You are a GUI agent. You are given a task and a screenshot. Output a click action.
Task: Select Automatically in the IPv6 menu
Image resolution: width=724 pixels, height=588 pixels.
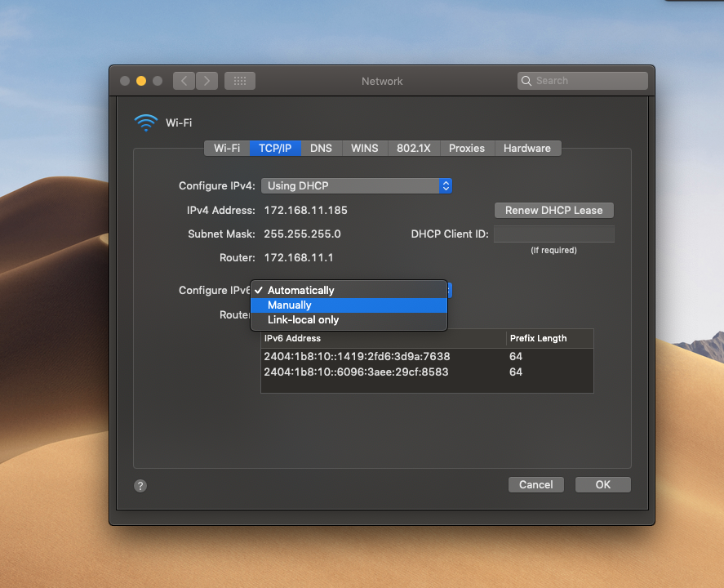pos(349,291)
